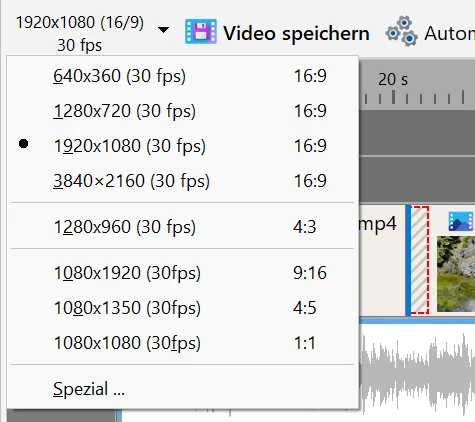The height and width of the screenshot is (422, 475).
Task: Select square 1080x1080 1:1 format
Action: tap(182, 343)
